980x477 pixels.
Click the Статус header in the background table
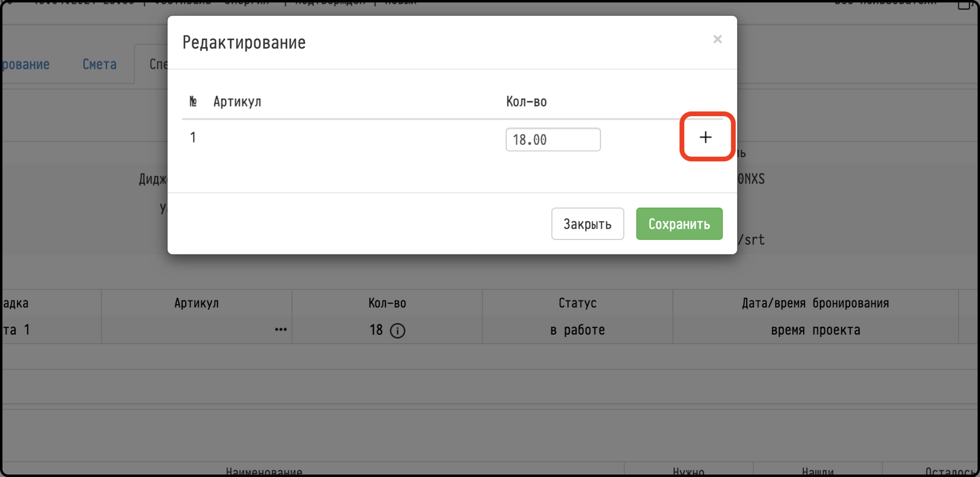click(x=577, y=303)
